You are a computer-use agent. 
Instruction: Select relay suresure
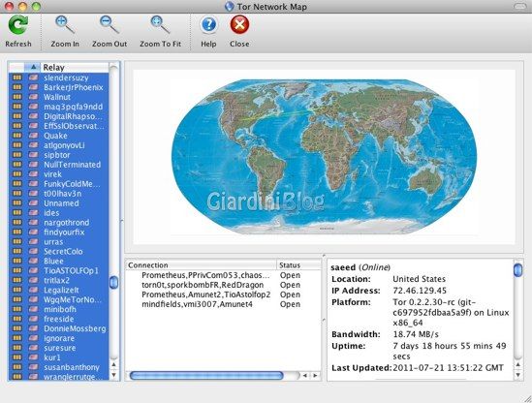60,348
